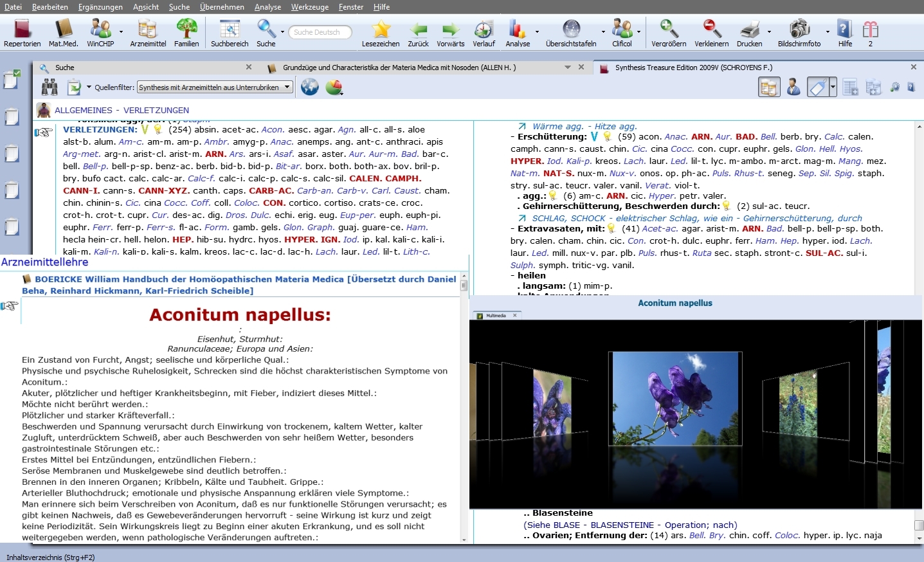This screenshot has width=924, height=562.
Task: Click the Verkleinern zoom-out icon
Action: click(x=712, y=33)
